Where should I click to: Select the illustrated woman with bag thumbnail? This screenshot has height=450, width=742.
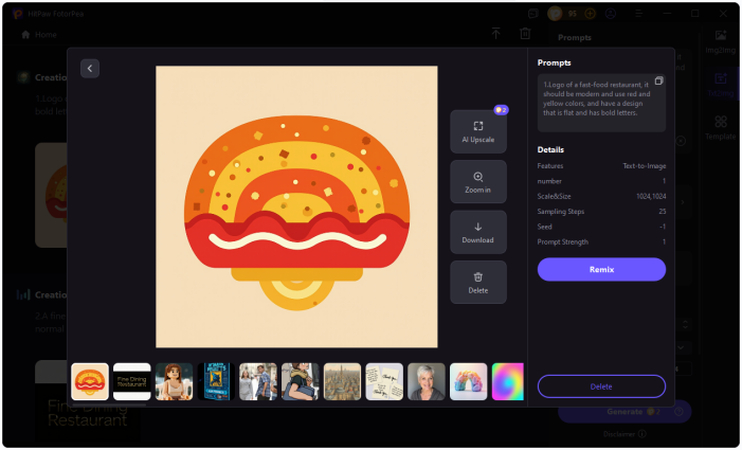(x=300, y=381)
